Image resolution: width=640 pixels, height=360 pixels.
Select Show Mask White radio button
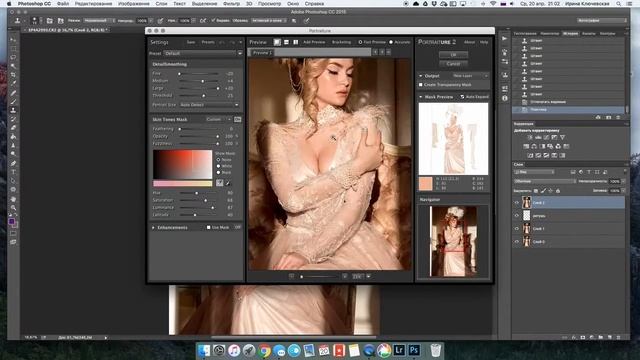coord(218,166)
